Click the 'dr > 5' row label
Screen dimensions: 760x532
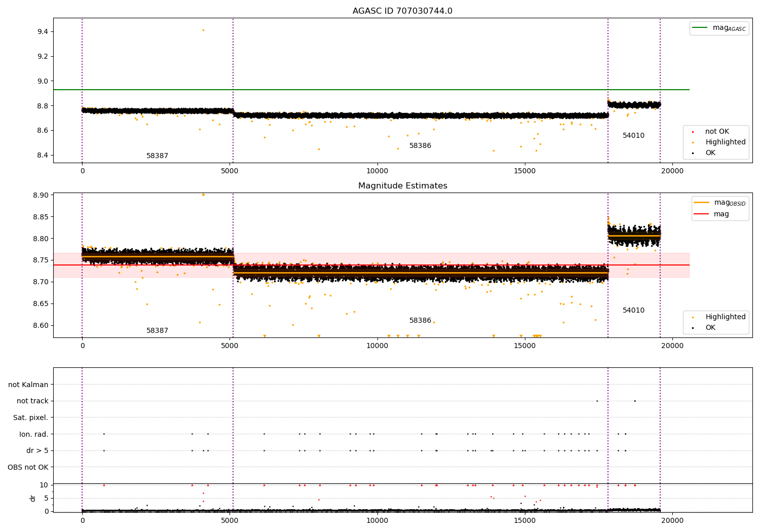click(37, 451)
